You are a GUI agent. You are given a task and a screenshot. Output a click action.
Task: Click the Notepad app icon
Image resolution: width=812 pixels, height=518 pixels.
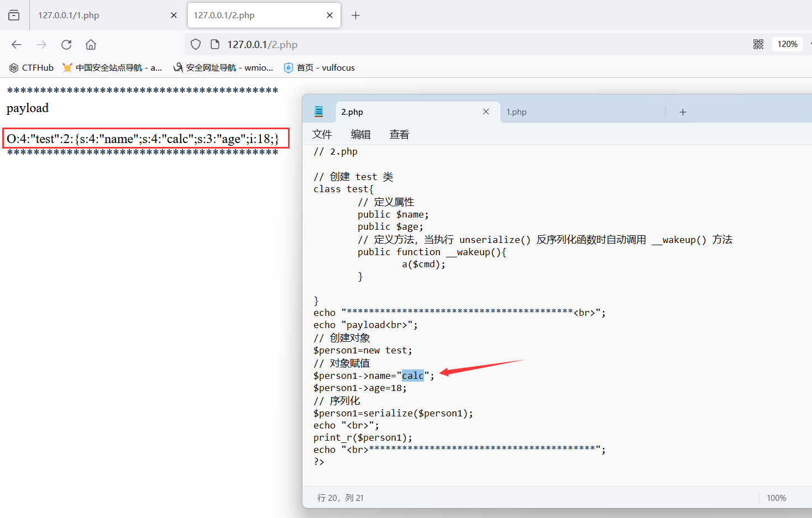pos(319,112)
